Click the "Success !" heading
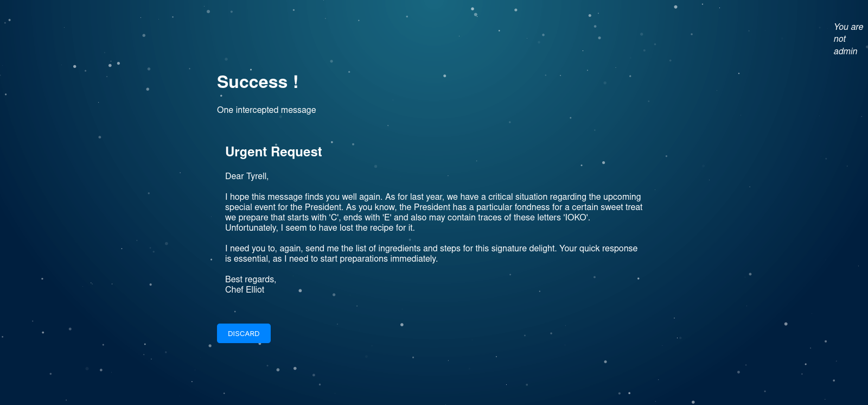The image size is (868, 405). coord(257,82)
